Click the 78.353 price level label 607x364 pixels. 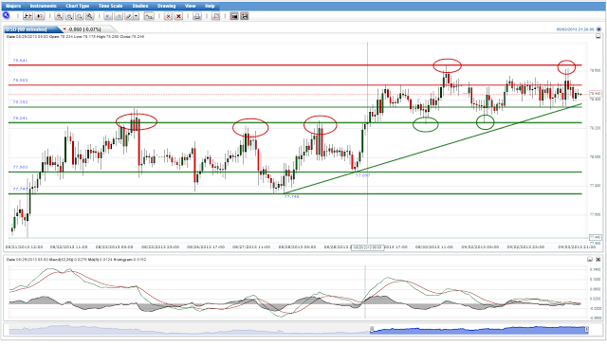tap(20, 102)
